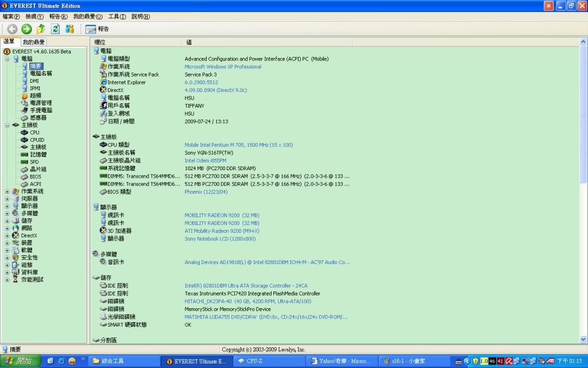Expand the 效能測試 benchmark tree node
The image size is (588, 368).
click(x=7, y=279)
